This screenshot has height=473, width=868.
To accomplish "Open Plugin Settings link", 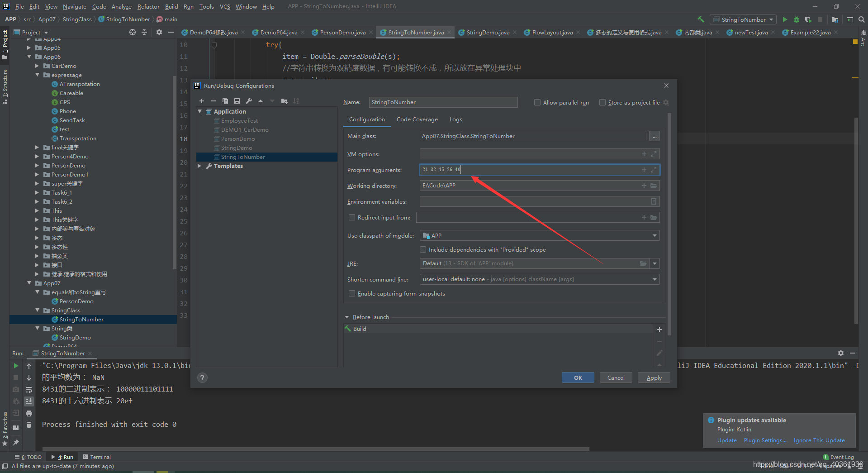I will pyautogui.click(x=765, y=440).
